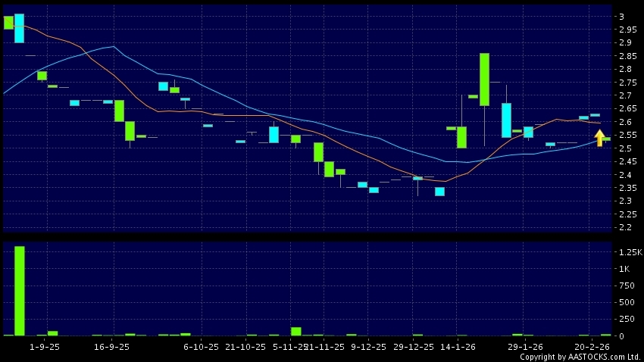Click the 20-2-26 date label
This screenshot has width=644, height=362.
(x=592, y=346)
